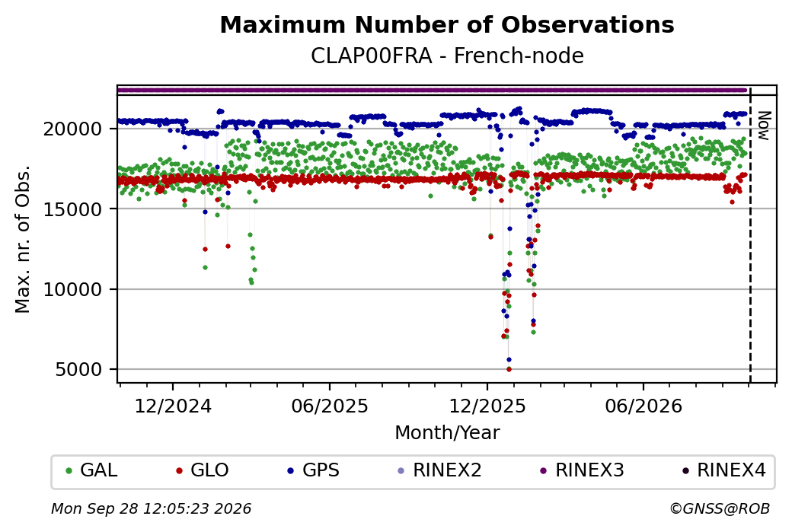Click the ©GNSS@ROB credit text

click(x=720, y=508)
